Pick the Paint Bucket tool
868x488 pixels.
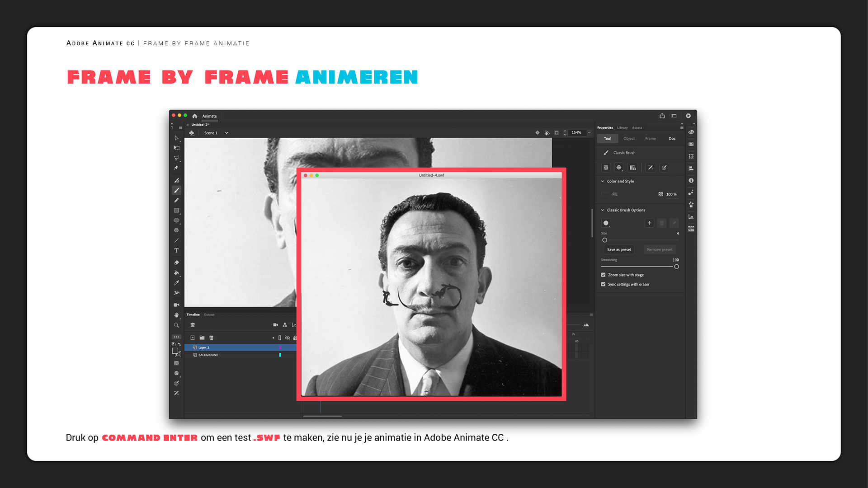(x=176, y=273)
